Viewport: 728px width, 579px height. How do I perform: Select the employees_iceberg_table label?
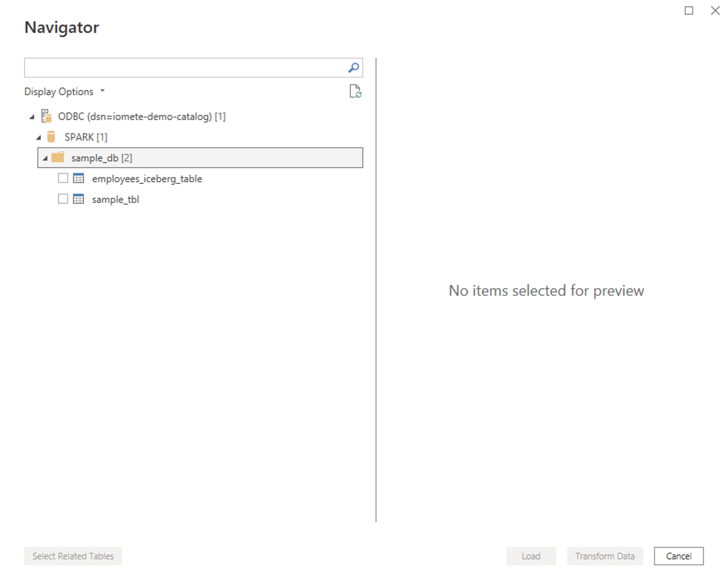point(147,179)
